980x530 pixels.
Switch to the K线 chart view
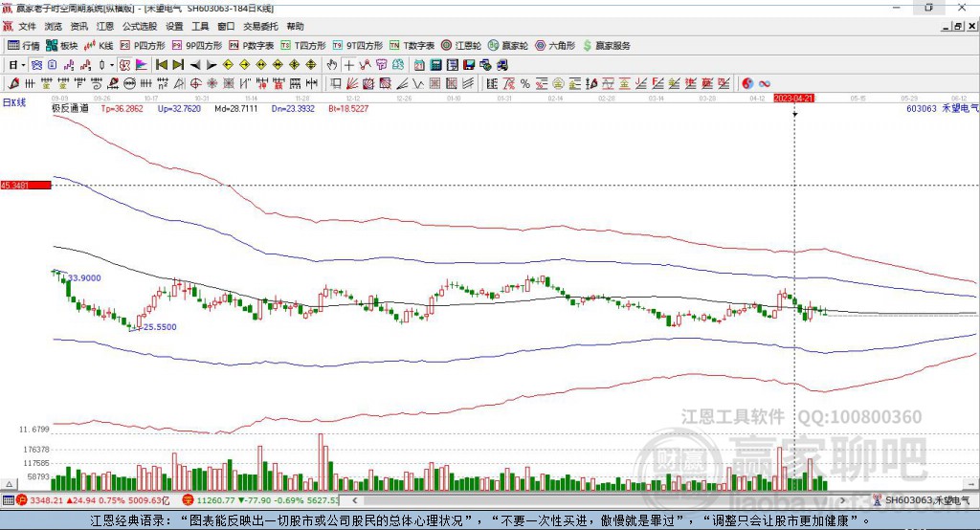click(x=99, y=46)
